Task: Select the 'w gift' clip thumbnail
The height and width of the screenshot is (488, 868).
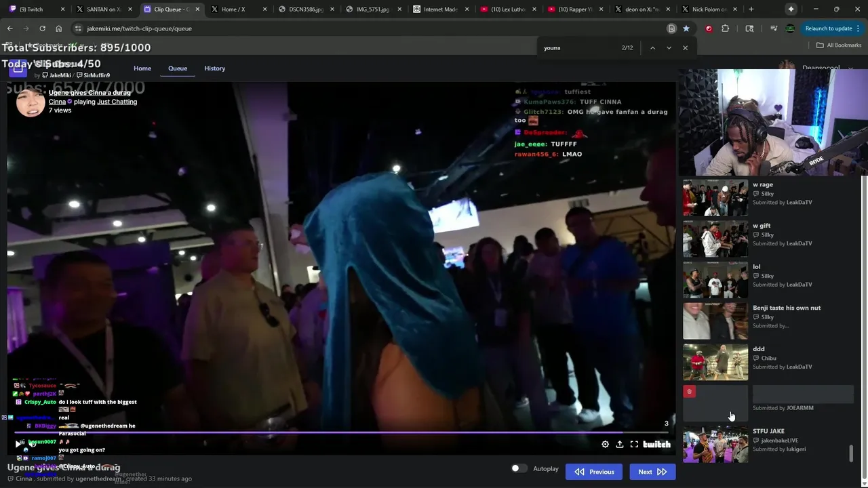Action: [x=715, y=239]
